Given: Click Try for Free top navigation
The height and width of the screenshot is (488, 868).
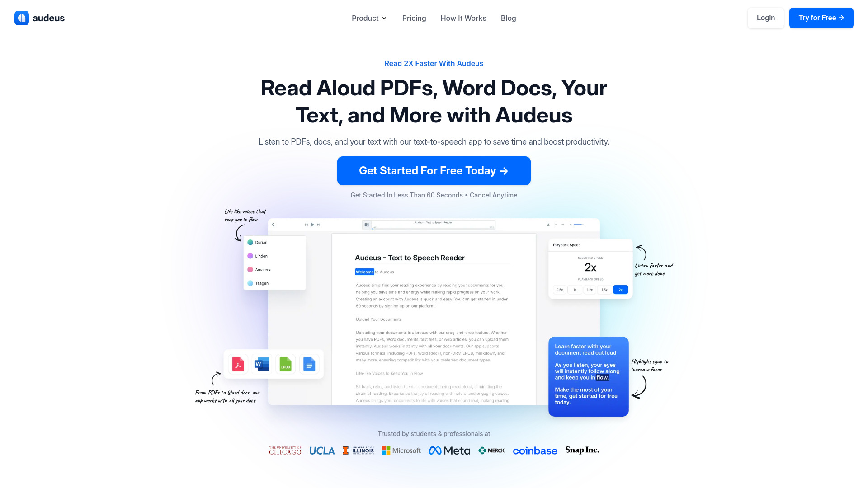Looking at the screenshot, I should tap(821, 18).
